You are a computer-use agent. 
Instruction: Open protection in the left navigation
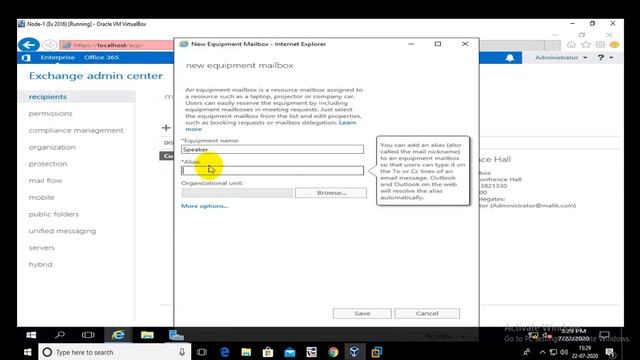[48, 164]
